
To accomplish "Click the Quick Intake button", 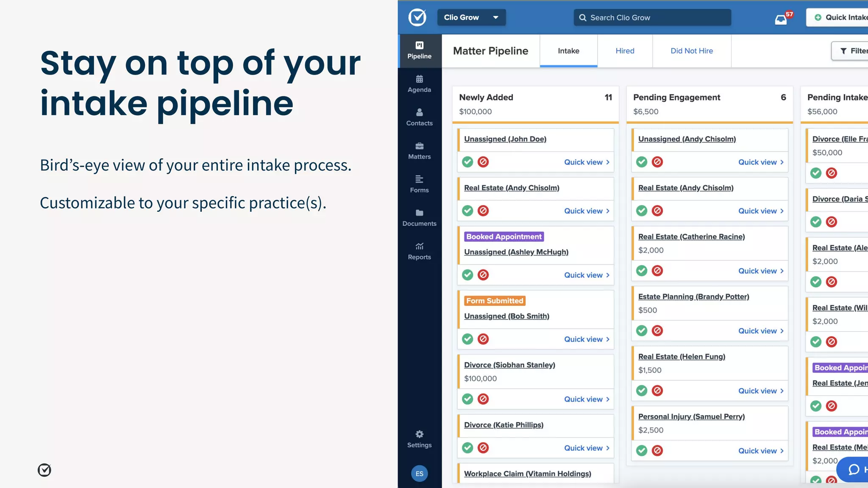I will tap(838, 17).
